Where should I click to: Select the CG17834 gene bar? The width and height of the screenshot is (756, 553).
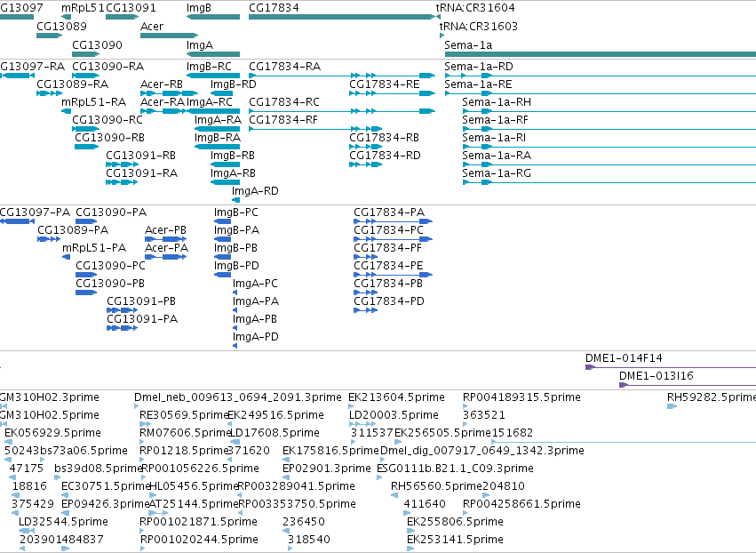tap(342, 17)
